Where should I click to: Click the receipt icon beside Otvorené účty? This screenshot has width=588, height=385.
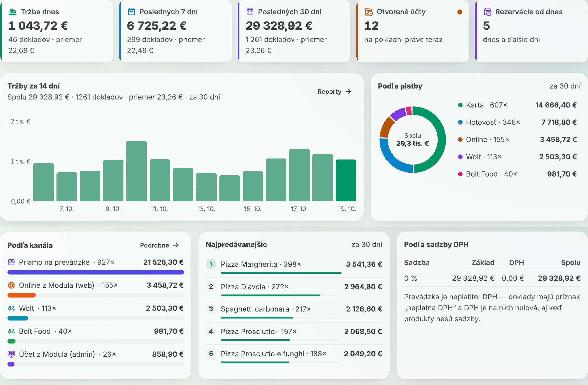[x=369, y=12]
